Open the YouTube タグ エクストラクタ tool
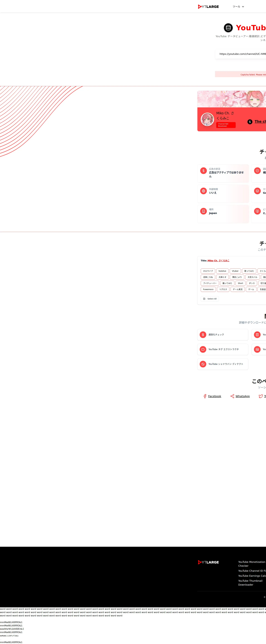This screenshot has height=644, width=266. 223,350
